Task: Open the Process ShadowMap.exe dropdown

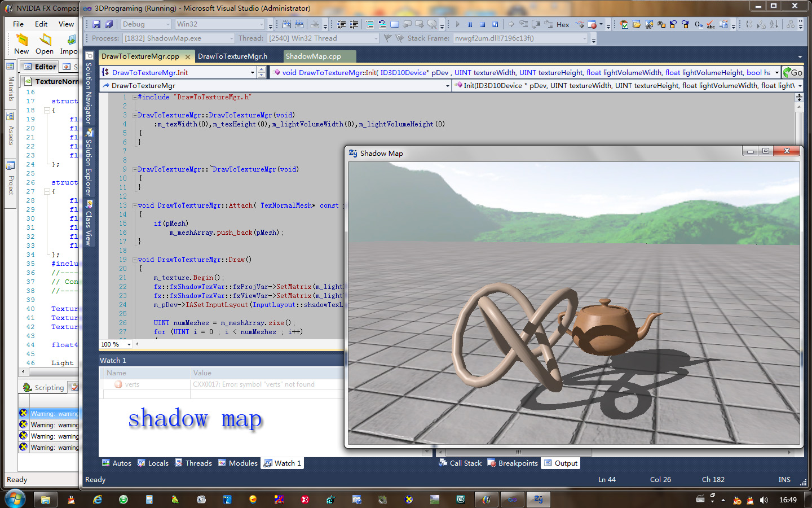Action: (231, 38)
